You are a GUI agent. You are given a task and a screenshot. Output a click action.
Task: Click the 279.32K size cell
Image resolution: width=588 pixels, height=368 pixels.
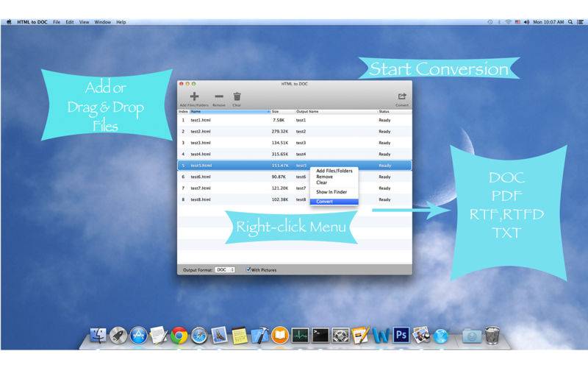(280, 132)
